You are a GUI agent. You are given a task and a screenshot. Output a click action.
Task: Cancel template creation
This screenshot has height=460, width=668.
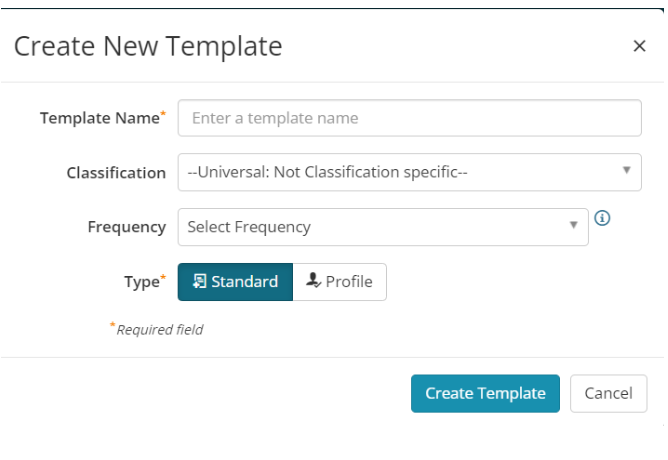point(608,394)
